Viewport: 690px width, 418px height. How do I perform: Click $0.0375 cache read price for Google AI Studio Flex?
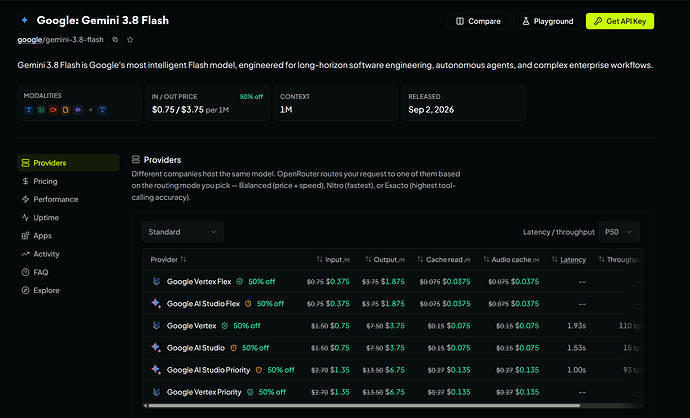pos(456,304)
